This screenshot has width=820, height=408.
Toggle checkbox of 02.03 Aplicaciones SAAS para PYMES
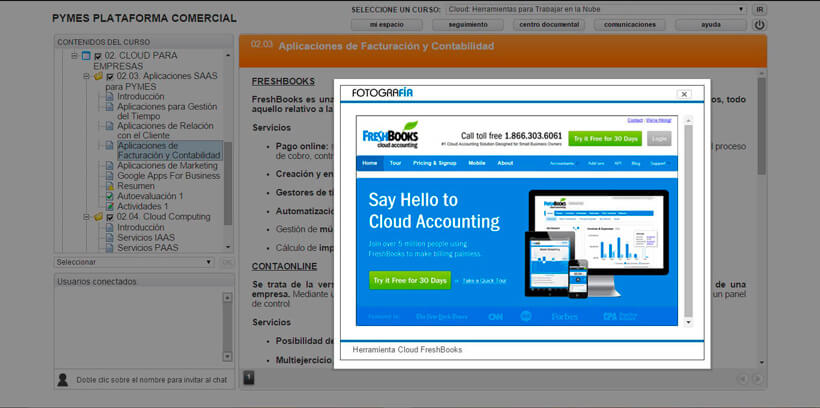click(x=109, y=77)
